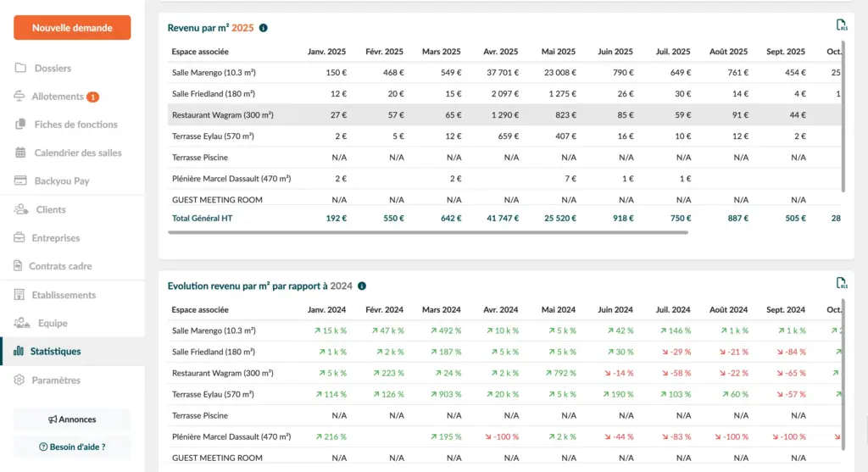868x472 pixels.
Task: Export Evolution revenu table to XLS
Action: click(841, 283)
